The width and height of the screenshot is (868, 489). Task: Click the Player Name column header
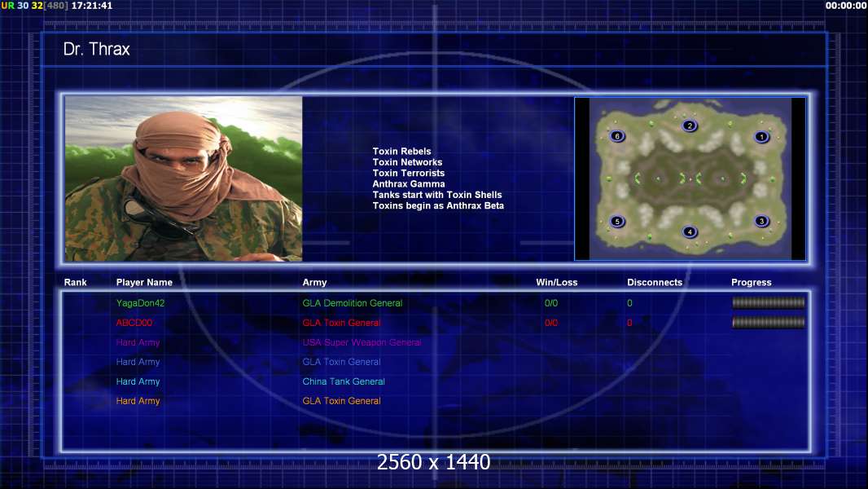[144, 283]
